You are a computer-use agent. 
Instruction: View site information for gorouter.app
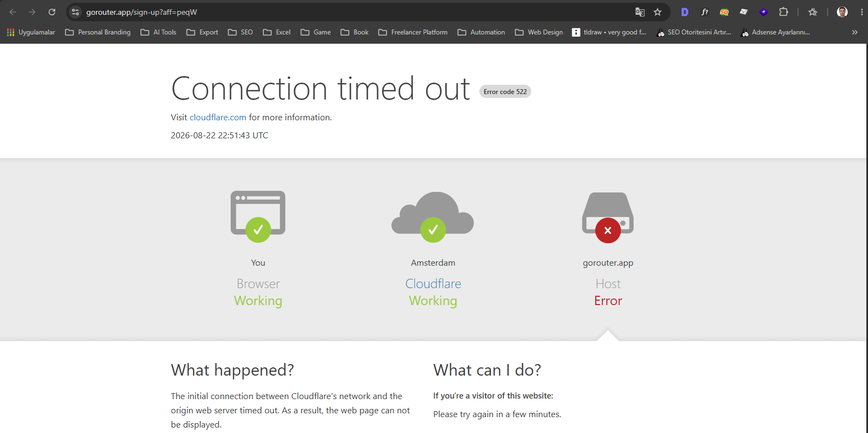pyautogui.click(x=75, y=12)
